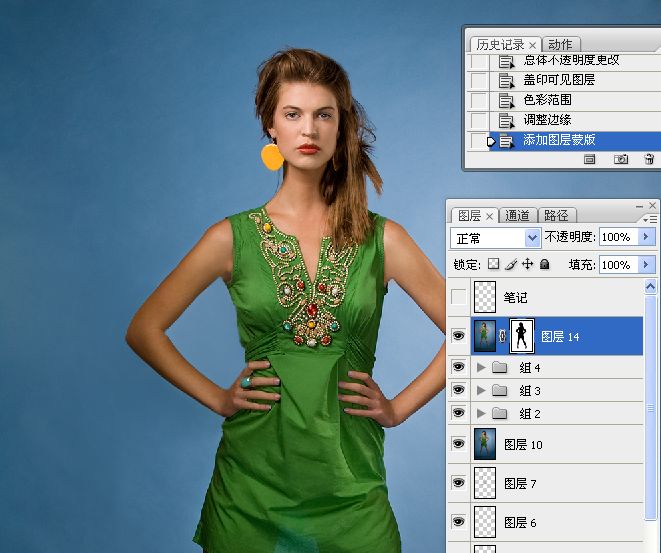The height and width of the screenshot is (553, 661).
Task: Hide 图层 6 with its eye icon
Action: (x=458, y=522)
